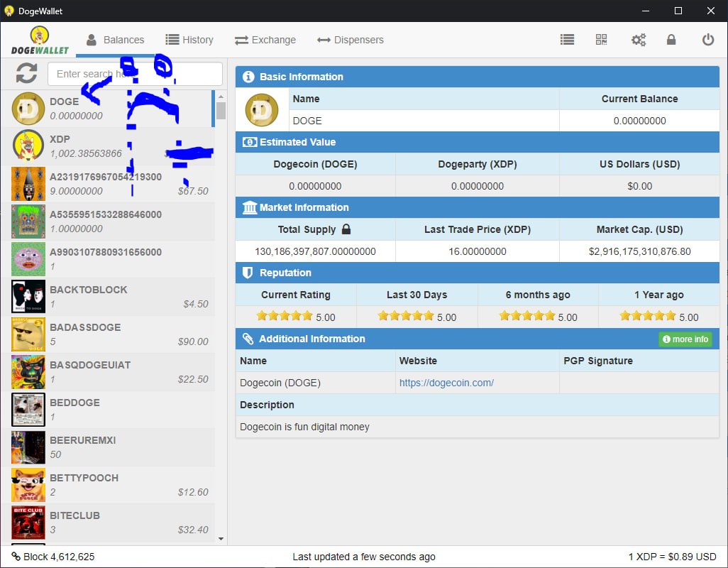Select the BADASSDOGE token entry
The image size is (728, 568).
[106, 334]
